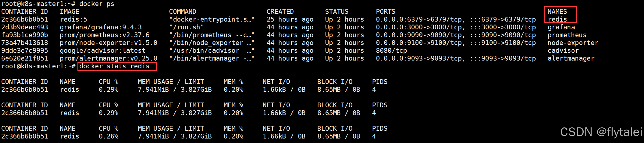Select the "/run.sh" command

click(186, 27)
